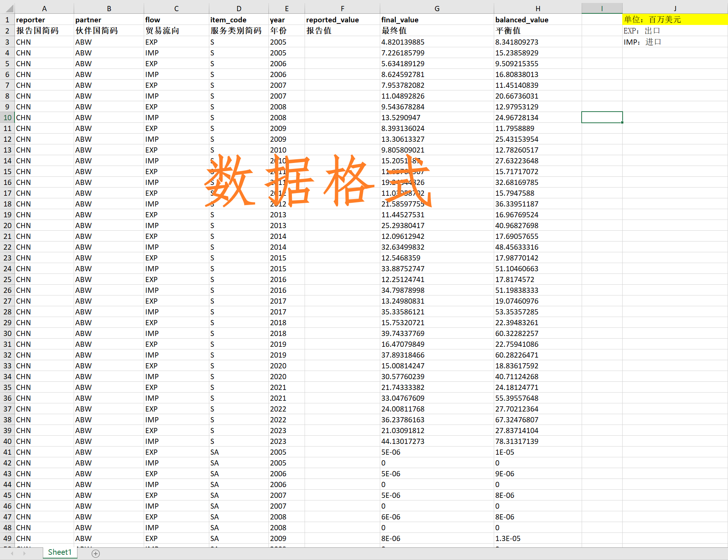Select column I header

602,8
